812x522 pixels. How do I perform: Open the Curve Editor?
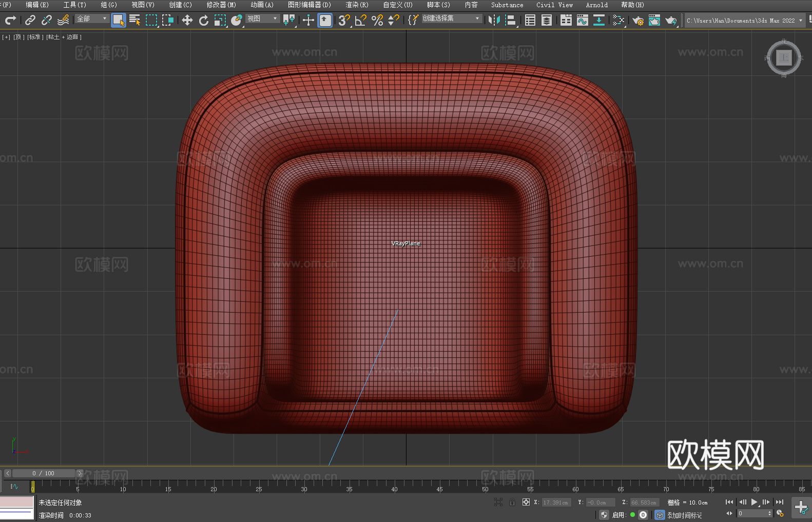pos(583,20)
